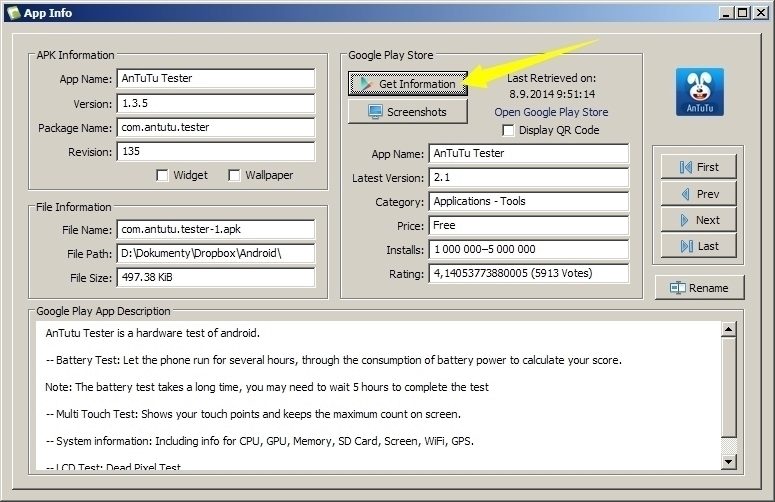Click the AnTuTu rabbit app icon
This screenshot has width=775, height=502.
[699, 92]
